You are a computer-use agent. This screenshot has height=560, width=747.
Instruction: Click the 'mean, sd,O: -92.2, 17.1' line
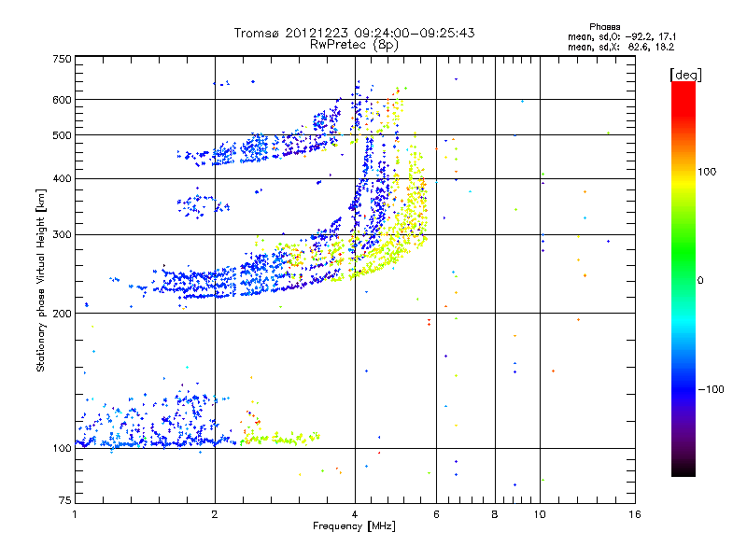[x=622, y=36]
